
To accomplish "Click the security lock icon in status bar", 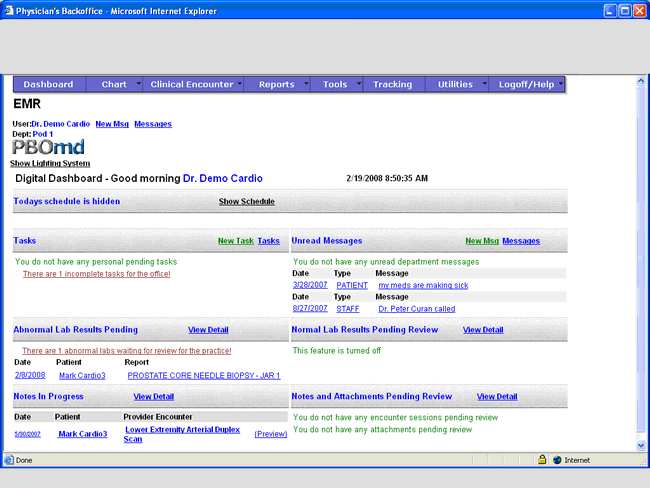I will [x=542, y=460].
